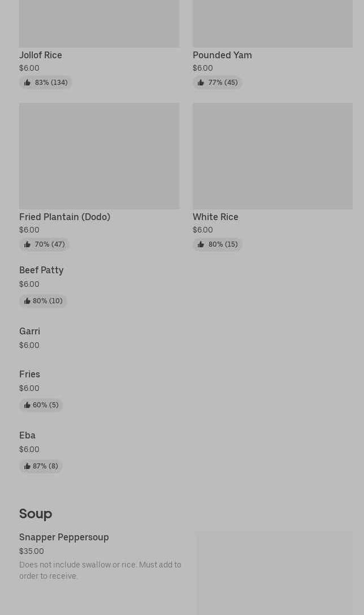Open the Garri menu item
364x615 pixels.
29,332
